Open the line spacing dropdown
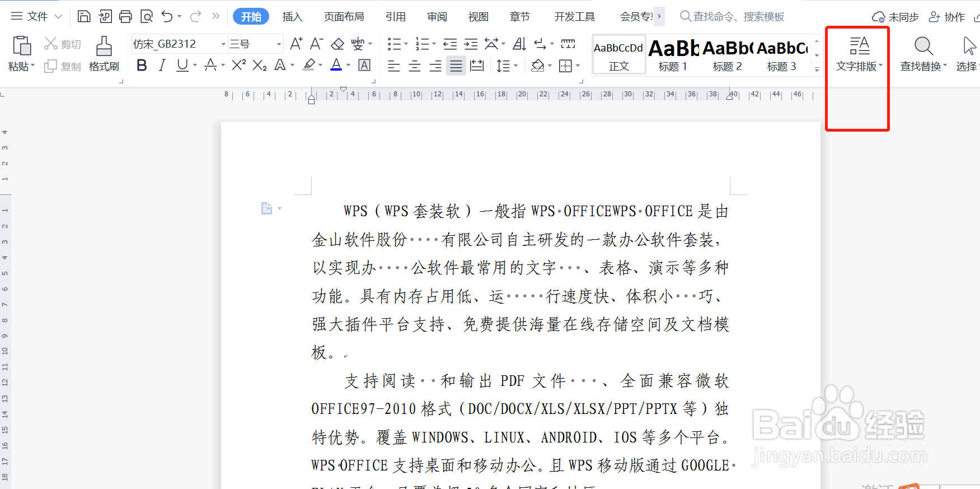This screenshot has height=489, width=980. [515, 66]
